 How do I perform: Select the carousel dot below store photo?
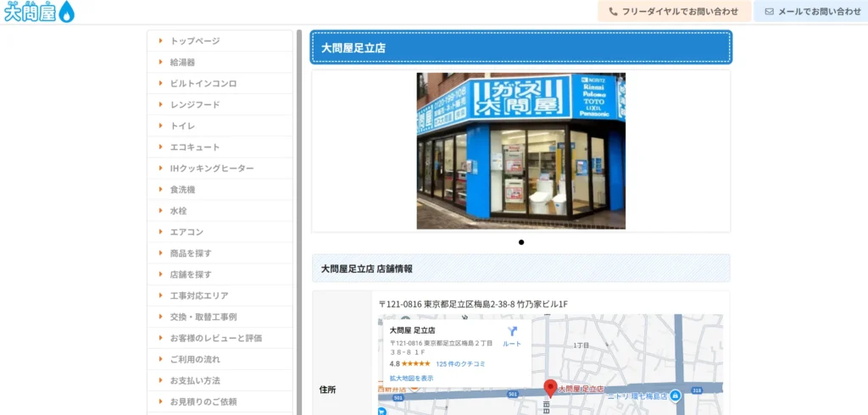521,242
